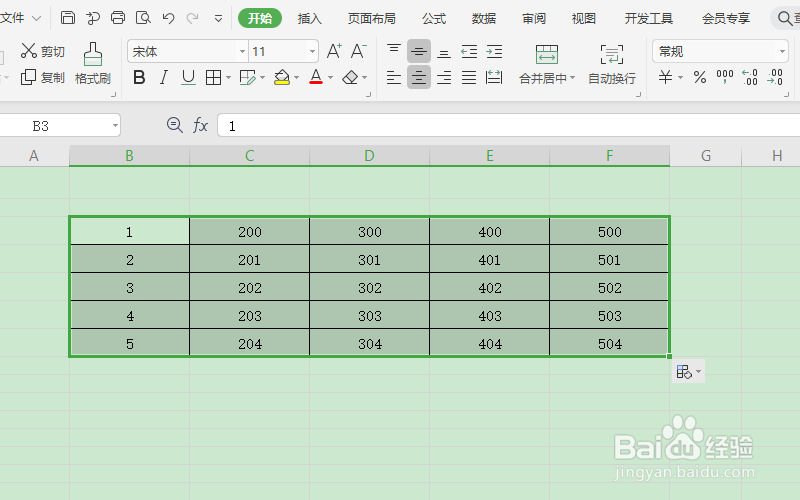
Task: Toggle italic formatting
Action: 163,78
